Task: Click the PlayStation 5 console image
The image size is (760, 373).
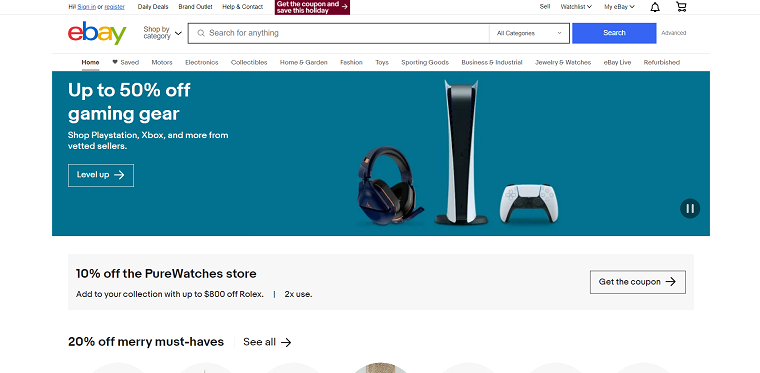Action: point(461,152)
